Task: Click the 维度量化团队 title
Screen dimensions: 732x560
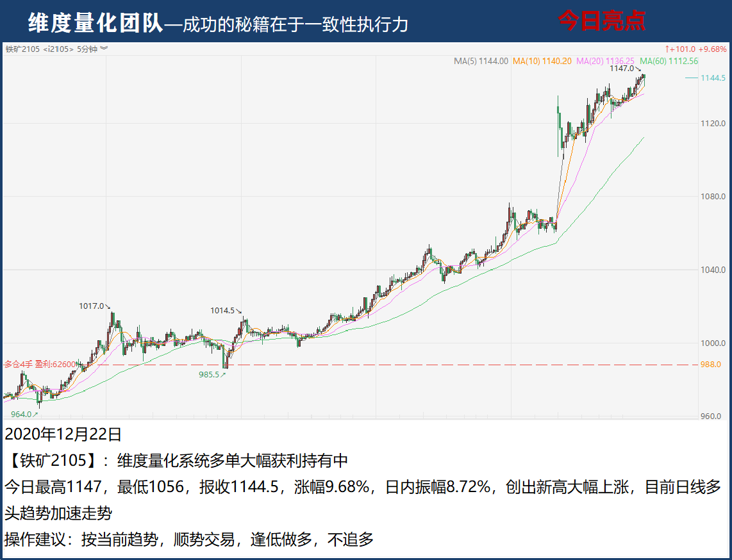Action: (96, 23)
